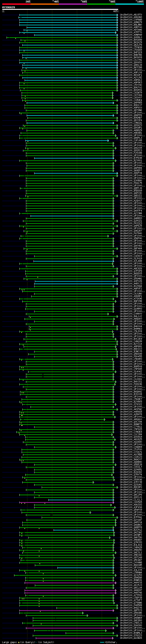Image resolution: width=146 pixels, height=644 pixels.
Task: Select the UniRef100_Q9SKZ3 label
Action: pyautogui.click(x=131, y=125)
